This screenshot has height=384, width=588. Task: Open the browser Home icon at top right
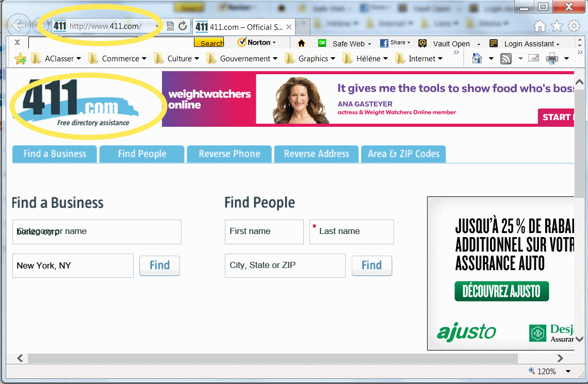click(540, 26)
